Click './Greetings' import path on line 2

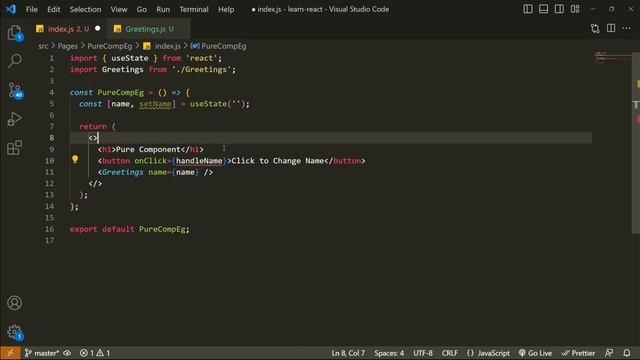201,69
